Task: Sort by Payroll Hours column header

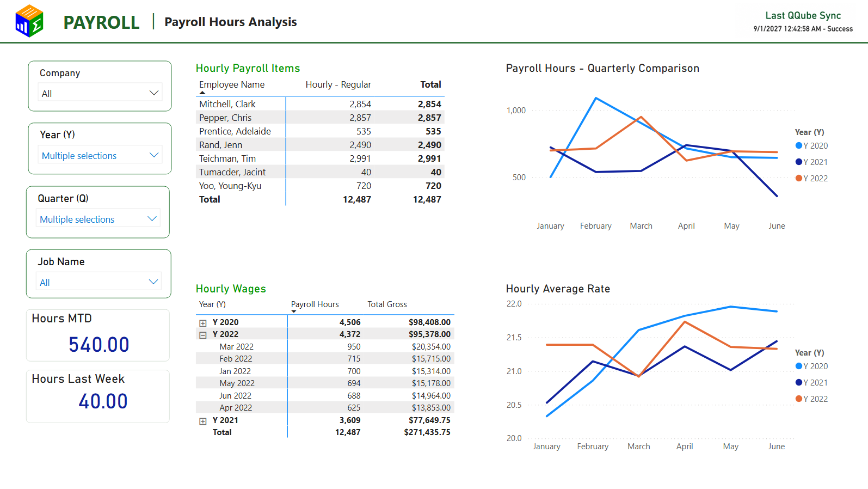Action: (315, 304)
